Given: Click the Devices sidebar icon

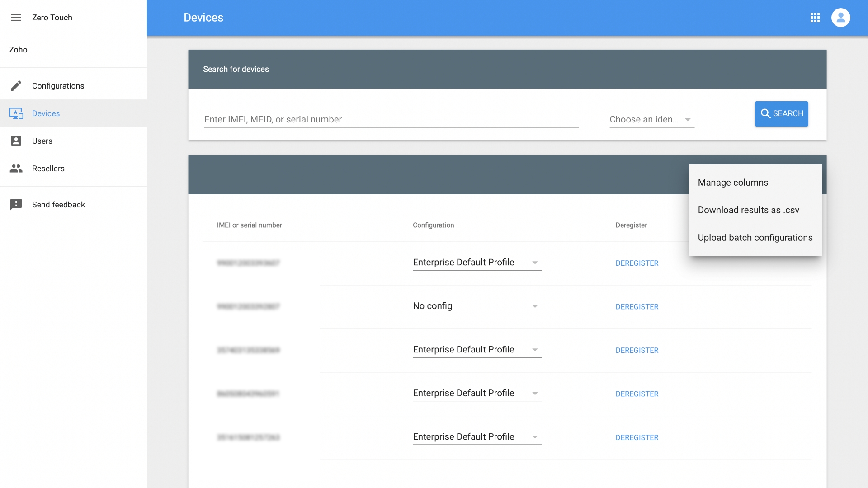Looking at the screenshot, I should click(16, 113).
